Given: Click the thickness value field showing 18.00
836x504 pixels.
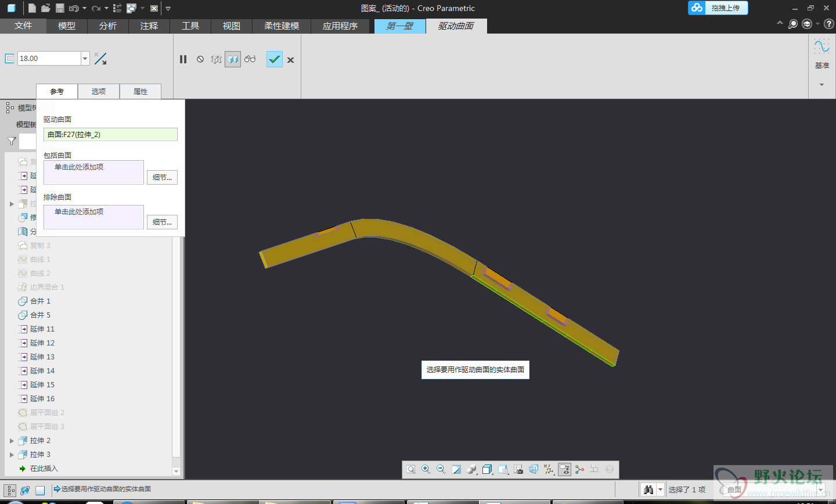Looking at the screenshot, I should (49, 58).
